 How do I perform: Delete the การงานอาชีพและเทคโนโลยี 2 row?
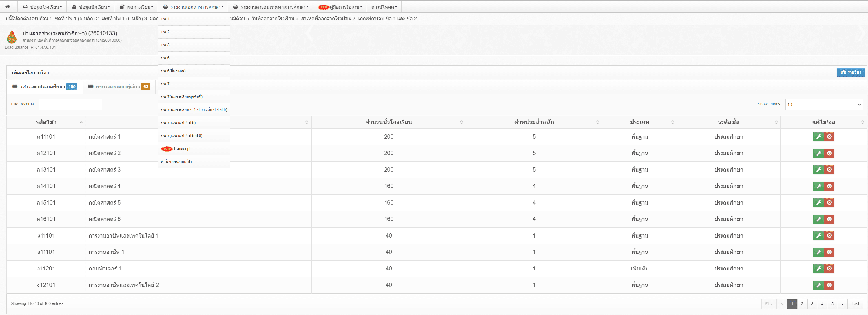point(829,285)
